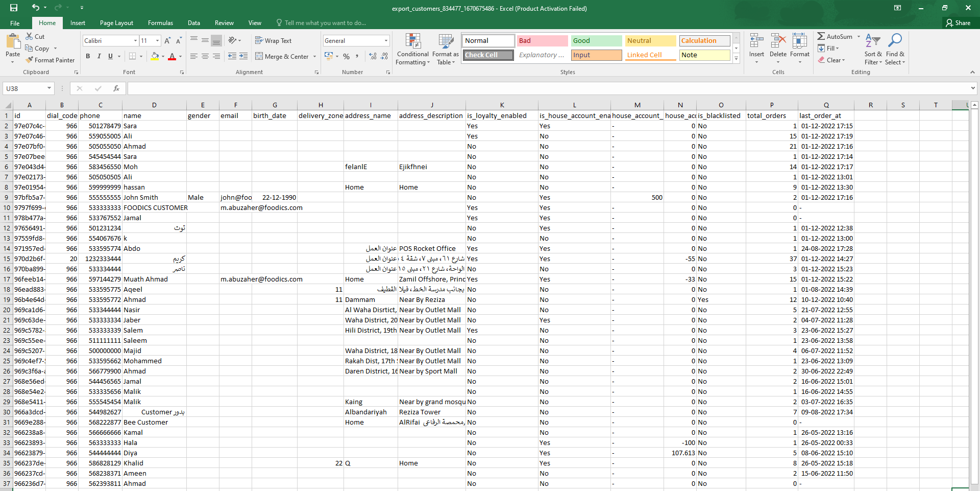Expand the General number format dropdown

pos(386,41)
